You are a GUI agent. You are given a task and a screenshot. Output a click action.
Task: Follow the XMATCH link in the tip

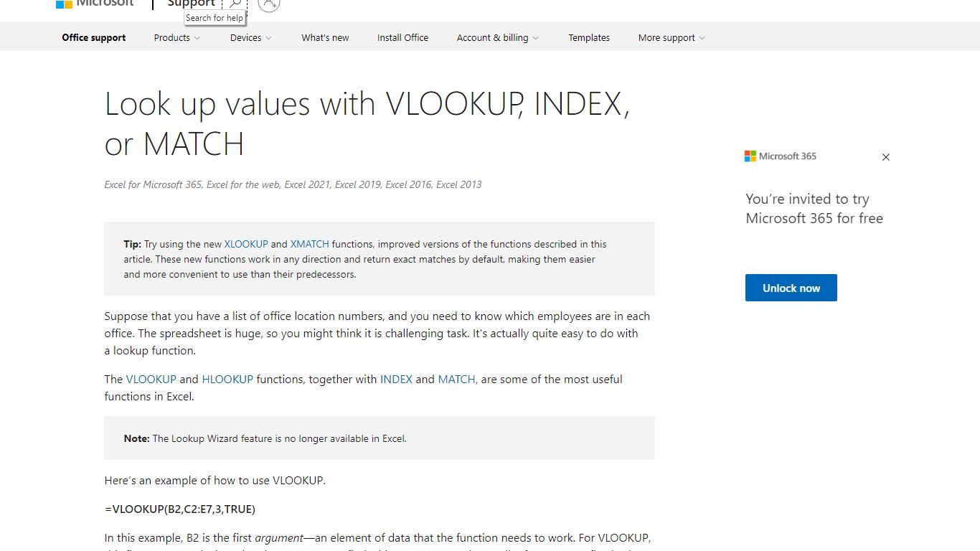pos(310,244)
